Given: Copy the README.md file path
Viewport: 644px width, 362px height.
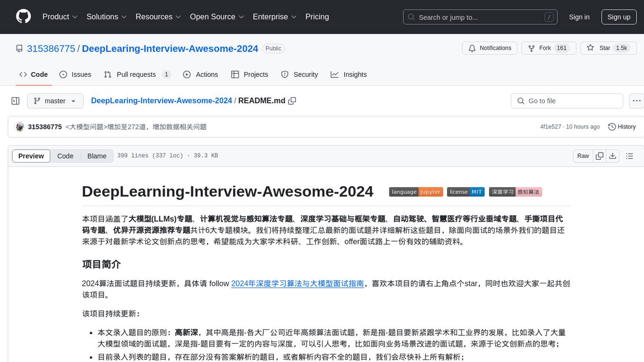Looking at the screenshot, I should coord(292,100).
